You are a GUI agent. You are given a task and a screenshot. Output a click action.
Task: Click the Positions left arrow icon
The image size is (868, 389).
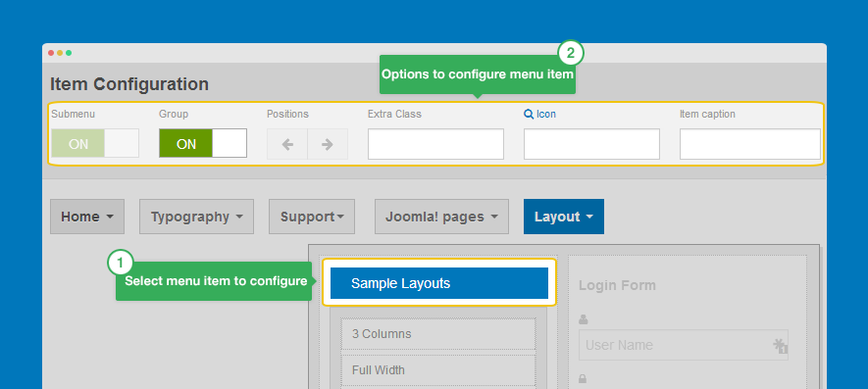pos(287,144)
